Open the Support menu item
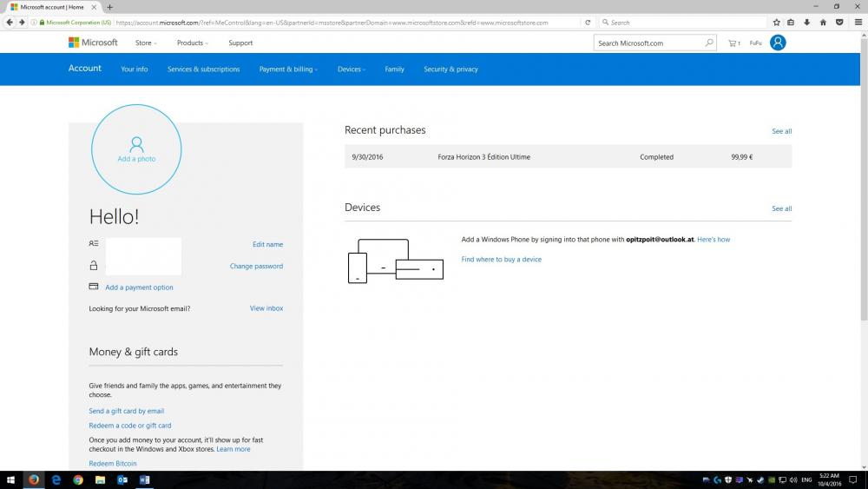868x489 pixels. tap(240, 43)
